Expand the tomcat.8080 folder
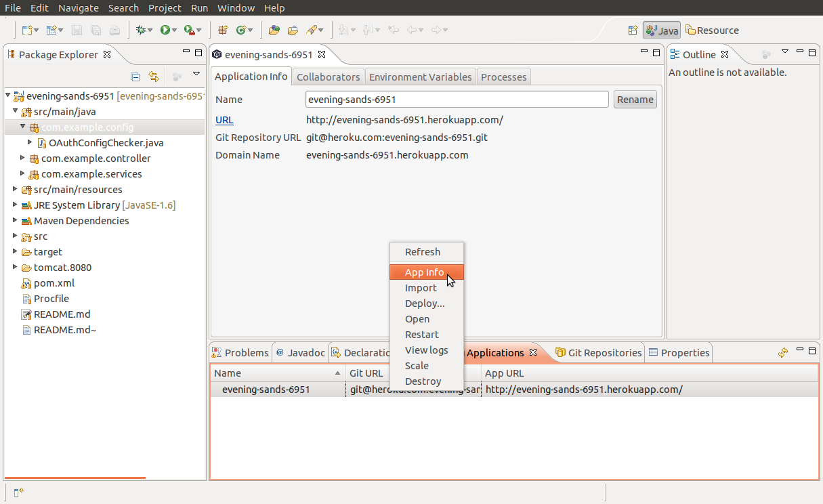Image resolution: width=823 pixels, height=504 pixels. [16, 267]
